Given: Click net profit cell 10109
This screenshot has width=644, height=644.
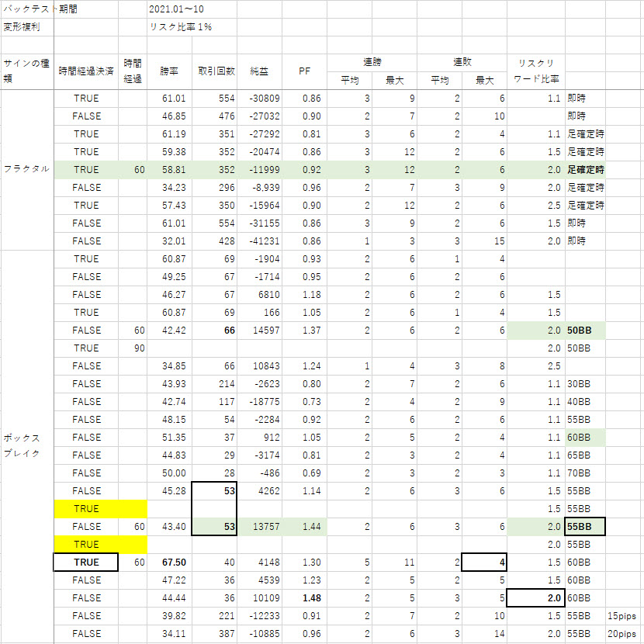Looking at the screenshot, I should coord(260,598).
